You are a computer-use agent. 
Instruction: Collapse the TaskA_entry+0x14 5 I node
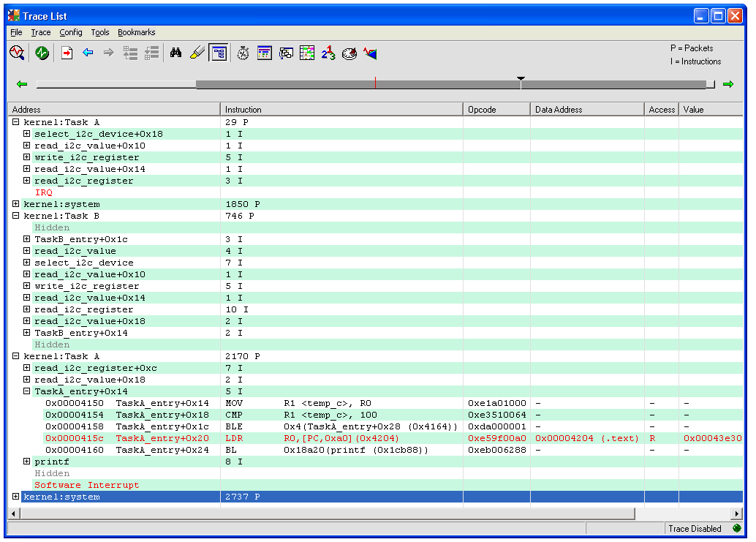(x=27, y=391)
